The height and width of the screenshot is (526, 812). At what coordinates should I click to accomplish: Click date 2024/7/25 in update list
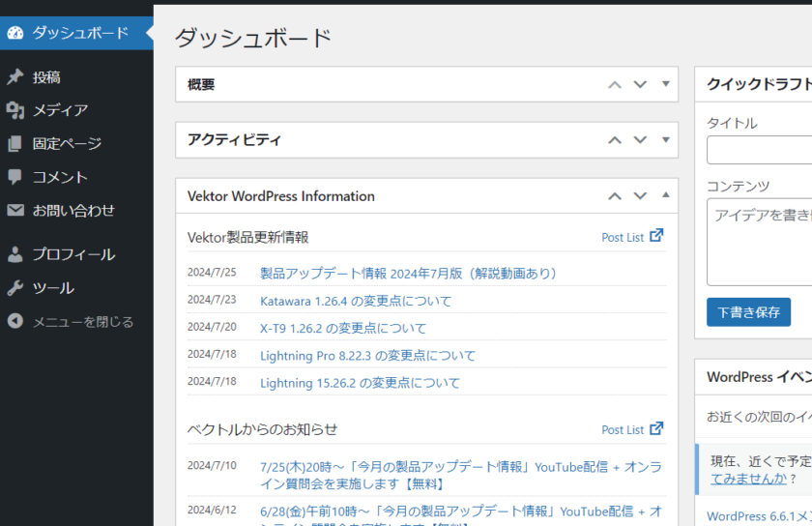click(212, 272)
